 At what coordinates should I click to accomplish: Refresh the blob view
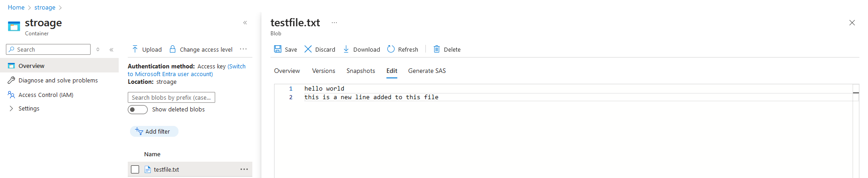pyautogui.click(x=403, y=49)
